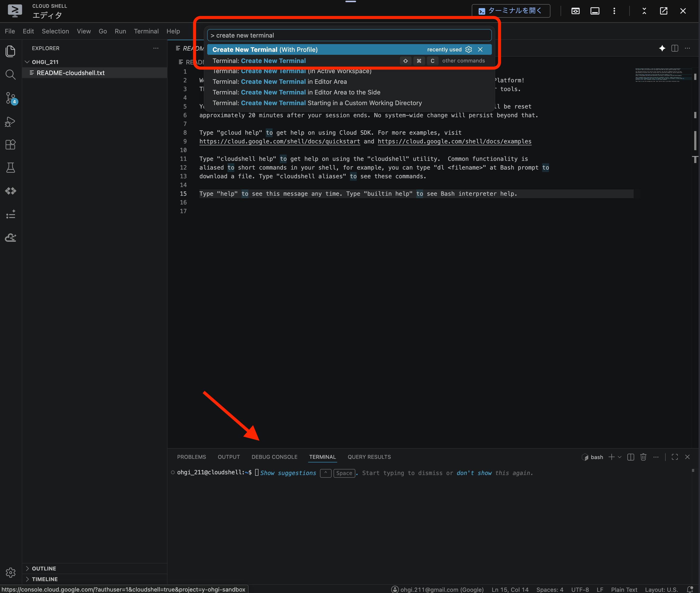Remove recently used entry with X
Image resolution: width=700 pixels, height=593 pixels.
480,49
